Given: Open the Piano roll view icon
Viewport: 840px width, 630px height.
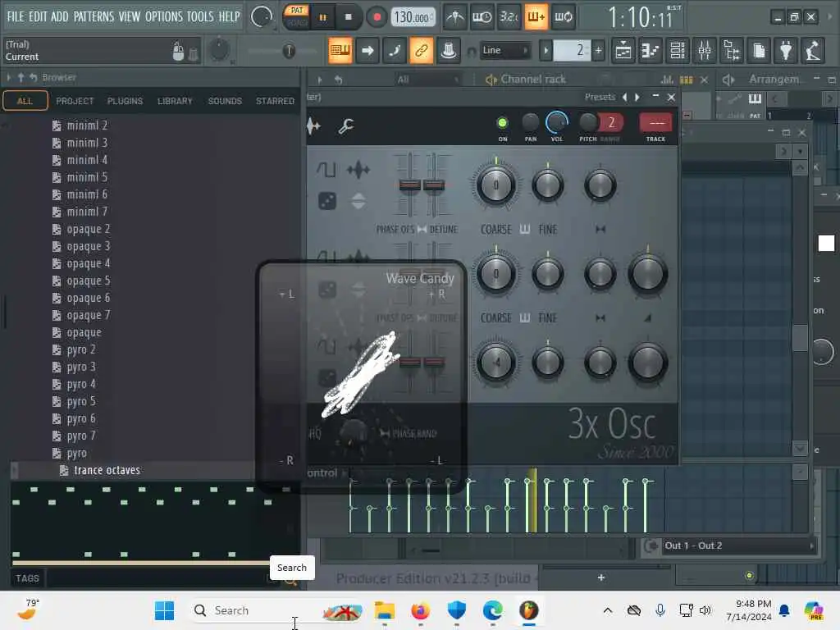Looking at the screenshot, I should coord(651,51).
